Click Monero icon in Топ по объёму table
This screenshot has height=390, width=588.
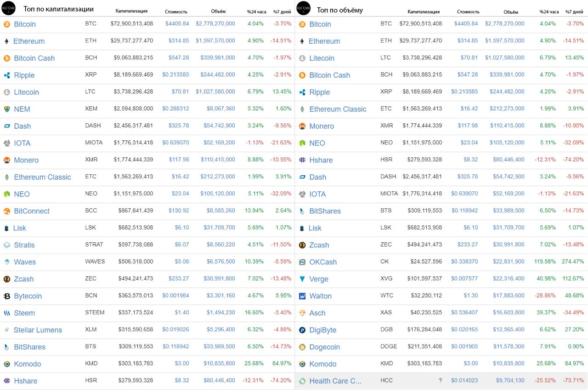(302, 126)
